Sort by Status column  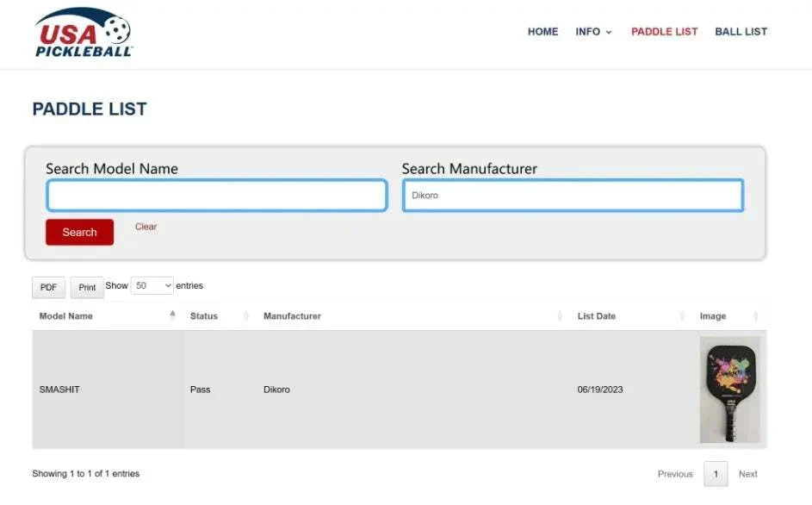click(x=220, y=315)
